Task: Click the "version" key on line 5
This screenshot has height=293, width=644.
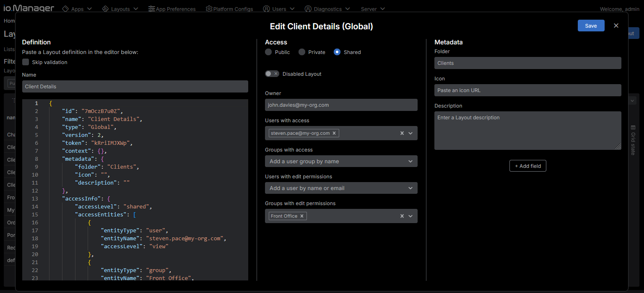Action: [x=77, y=135]
